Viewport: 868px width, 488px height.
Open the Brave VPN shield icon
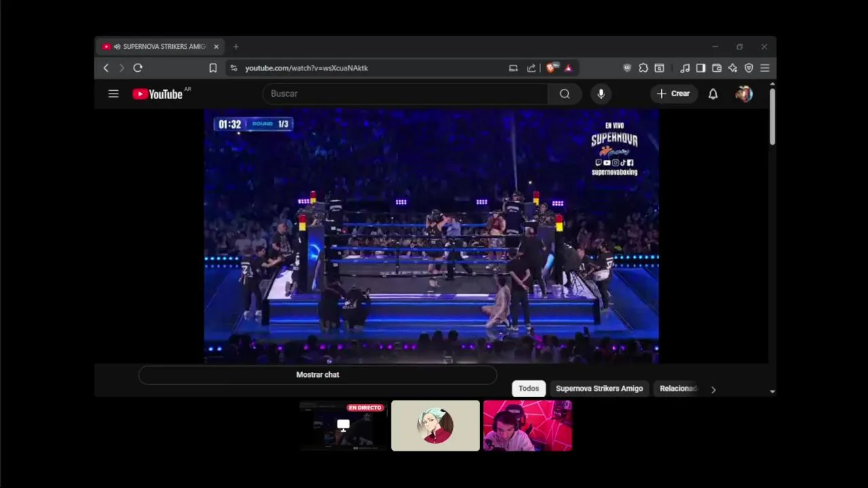749,68
